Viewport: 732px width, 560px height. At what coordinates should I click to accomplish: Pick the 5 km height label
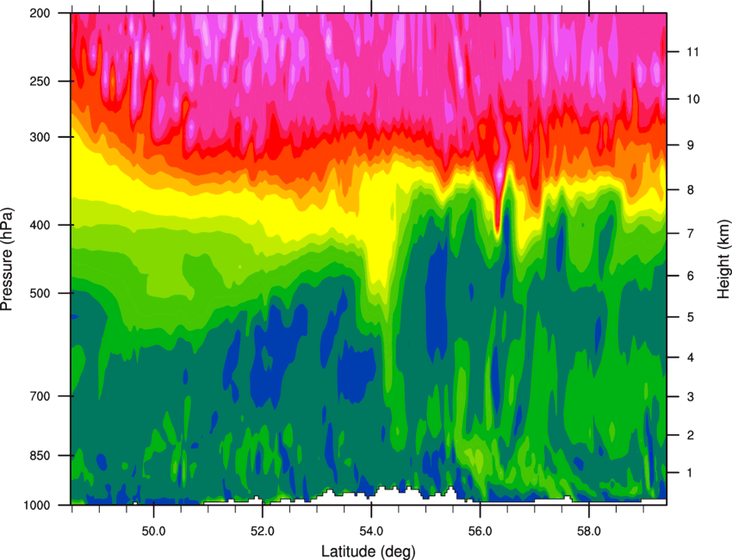click(691, 317)
